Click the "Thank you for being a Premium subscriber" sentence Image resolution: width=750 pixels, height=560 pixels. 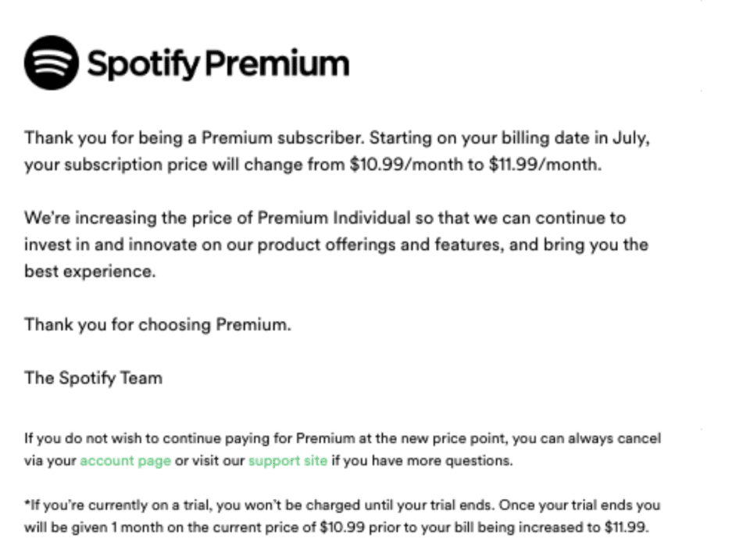pos(195,137)
